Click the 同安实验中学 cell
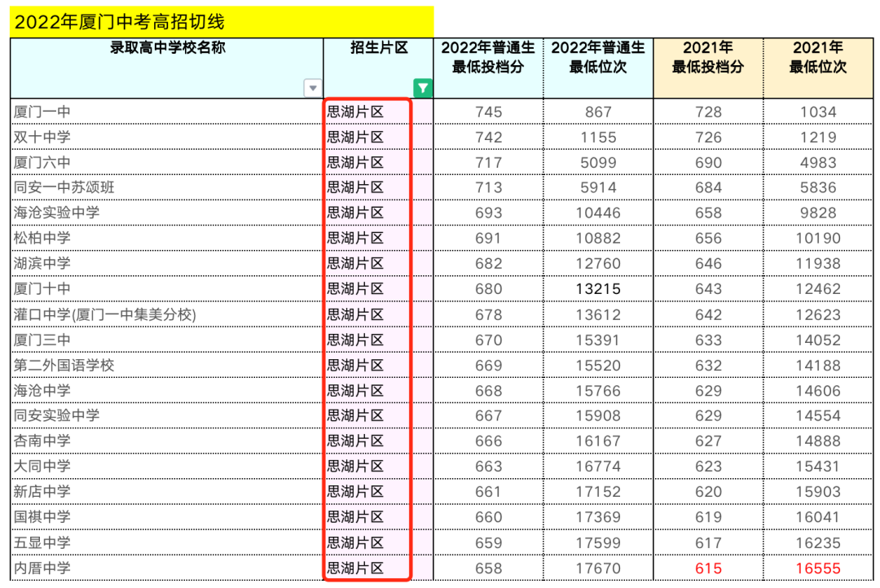The width and height of the screenshot is (880, 588). 167,415
